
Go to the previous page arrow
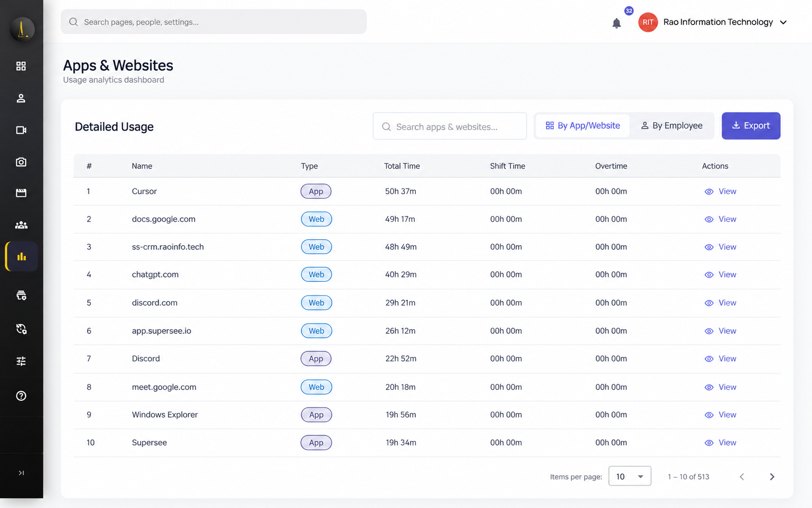pyautogui.click(x=742, y=477)
